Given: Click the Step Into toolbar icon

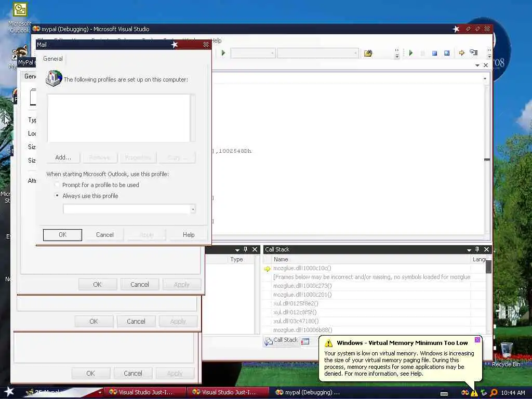Looking at the screenshot, I should point(474,52).
